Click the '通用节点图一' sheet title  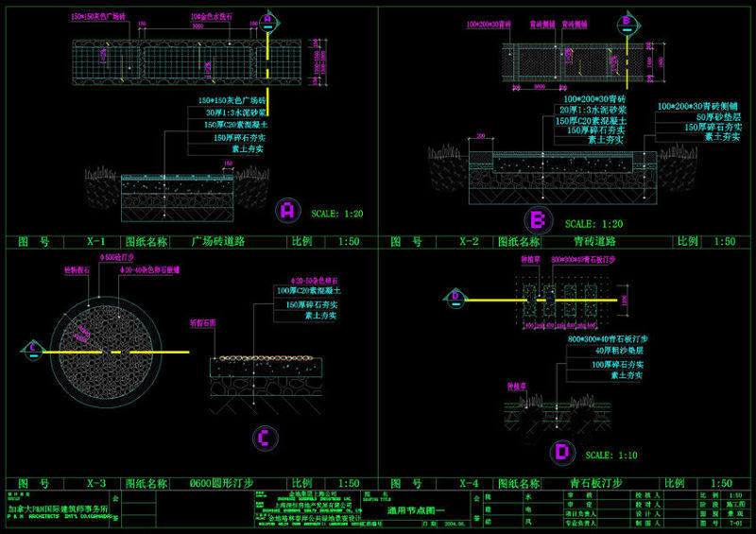(416, 509)
